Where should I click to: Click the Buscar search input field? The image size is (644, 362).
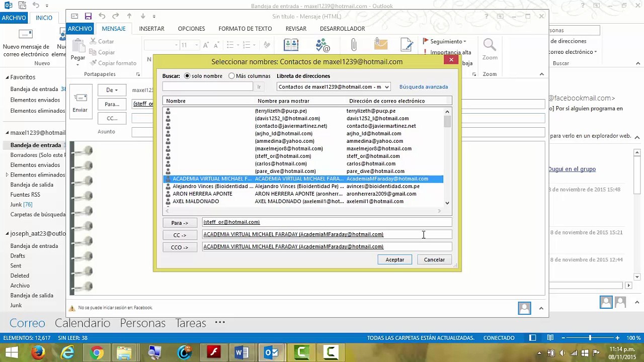[207, 87]
